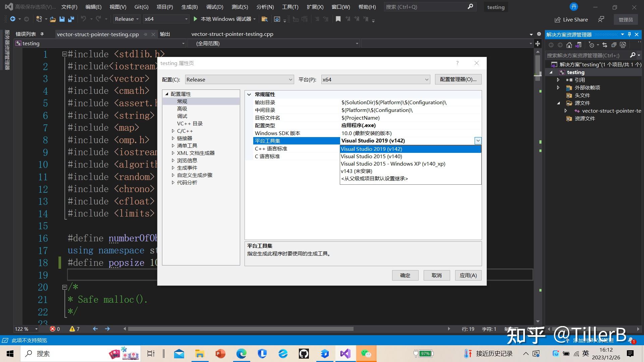This screenshot has height=362, width=644.
Task: Click the 取消 button
Action: (437, 275)
